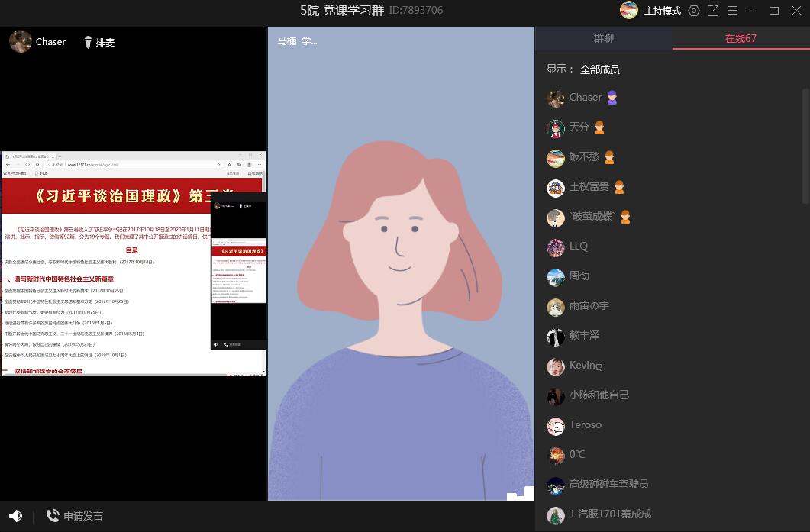Click 申请发言 to request to speak
Image resolution: width=810 pixels, height=532 pixels.
tap(75, 516)
